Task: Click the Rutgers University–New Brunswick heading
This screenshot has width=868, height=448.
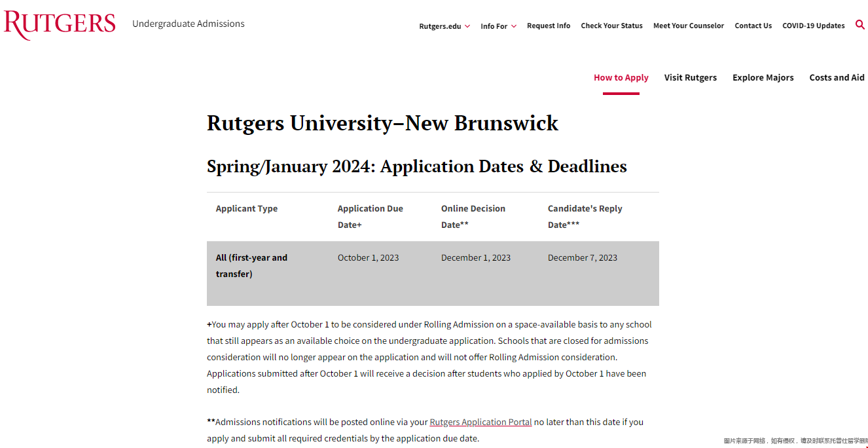Action: (x=382, y=123)
